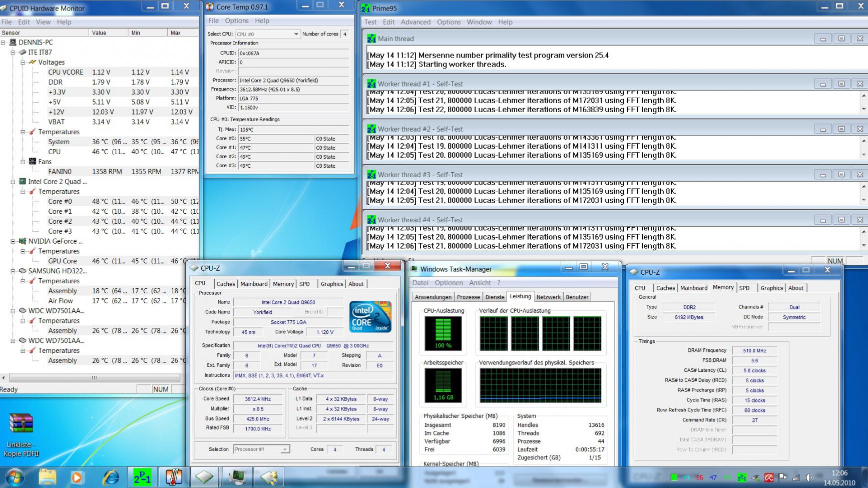Click the Worker thread #1 window icon
This screenshot has width=868, height=488.
coord(371,84)
